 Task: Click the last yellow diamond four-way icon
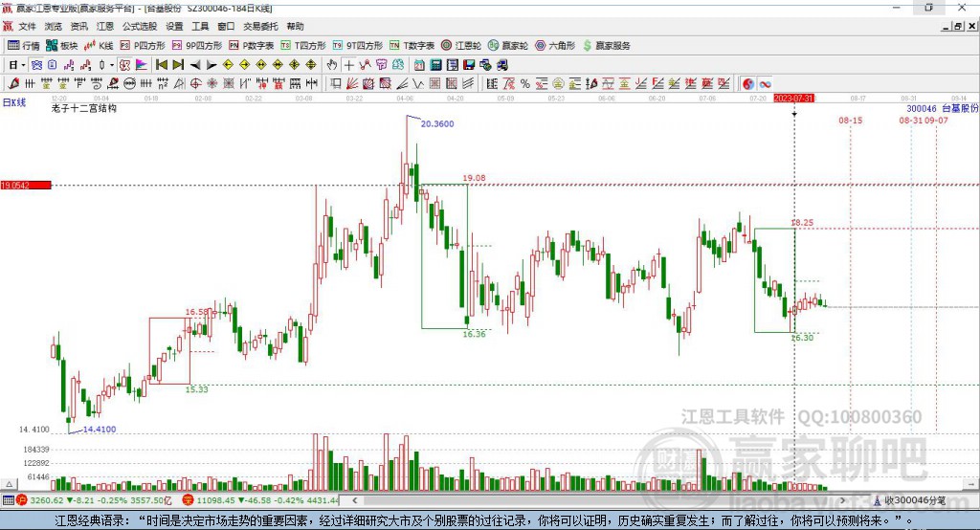(311, 64)
